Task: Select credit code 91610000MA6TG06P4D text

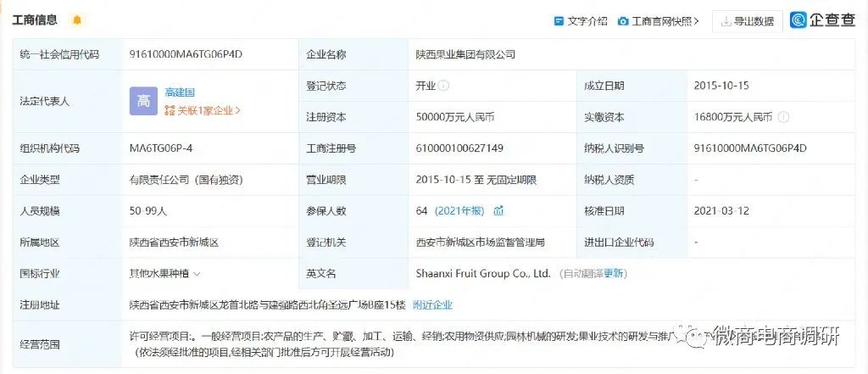Action: (186, 54)
